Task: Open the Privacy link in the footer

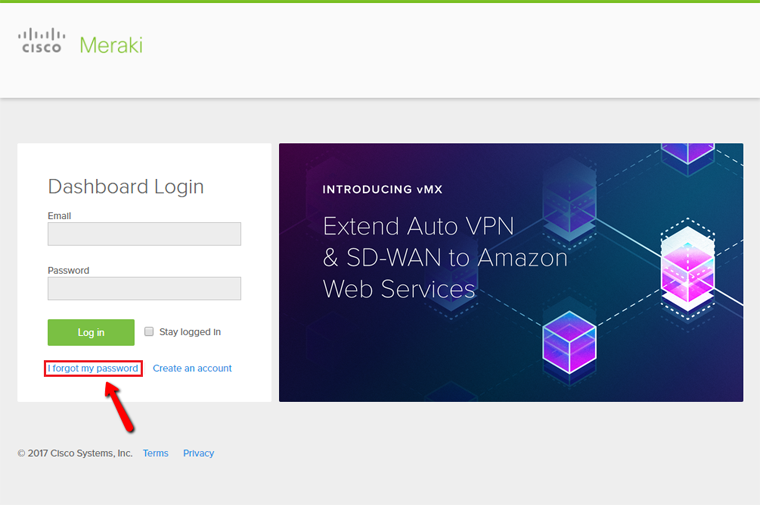Action: [x=199, y=453]
